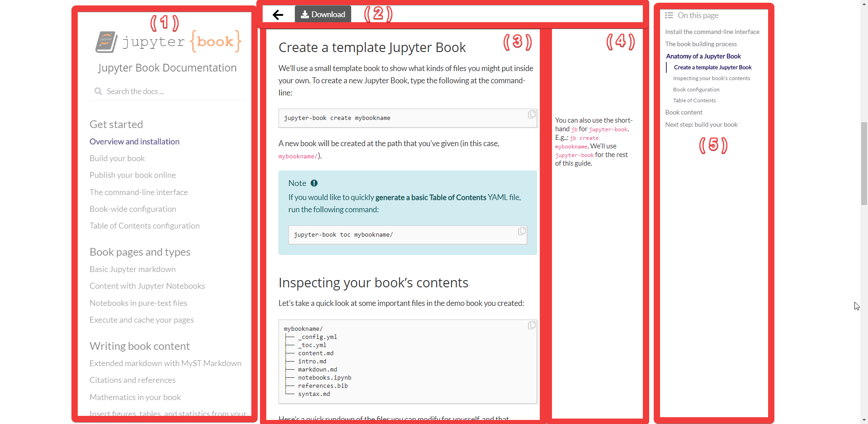Click the Book pages and types heading

coord(140,252)
